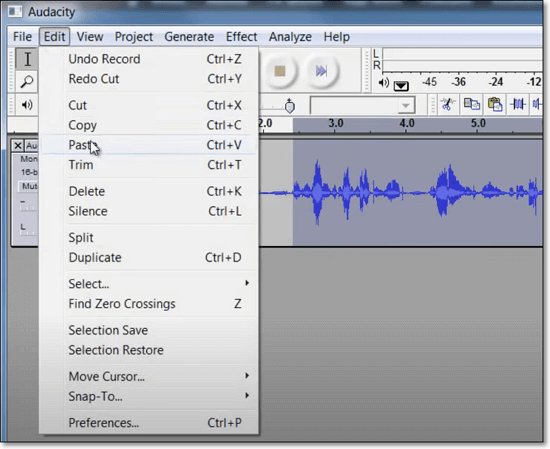Image resolution: width=550 pixels, height=449 pixels.
Task: Choose Split from the Edit menu
Action: click(x=149, y=238)
